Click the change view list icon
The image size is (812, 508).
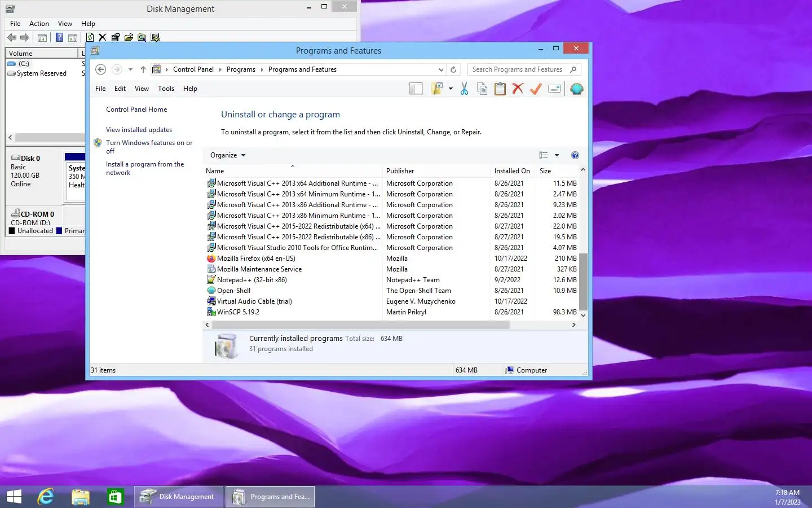544,155
